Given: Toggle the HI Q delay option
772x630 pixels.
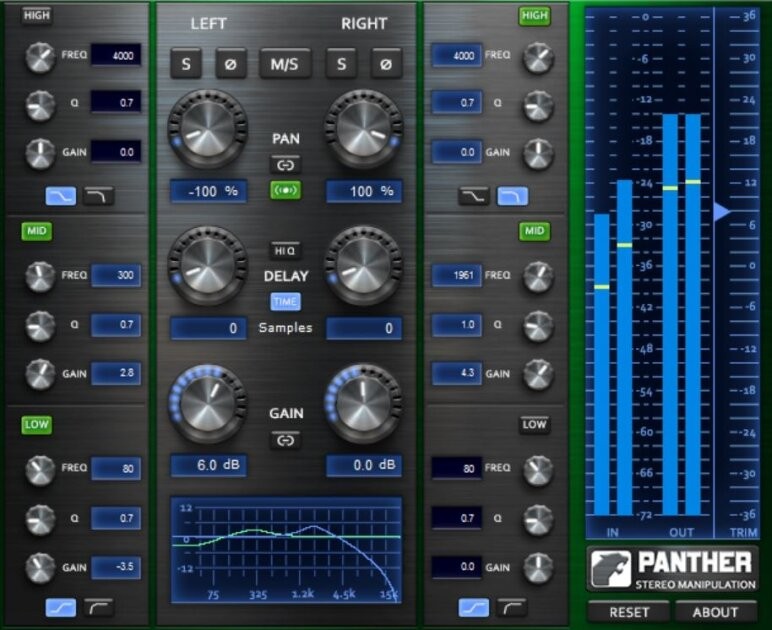Looking at the screenshot, I should click(x=286, y=251).
